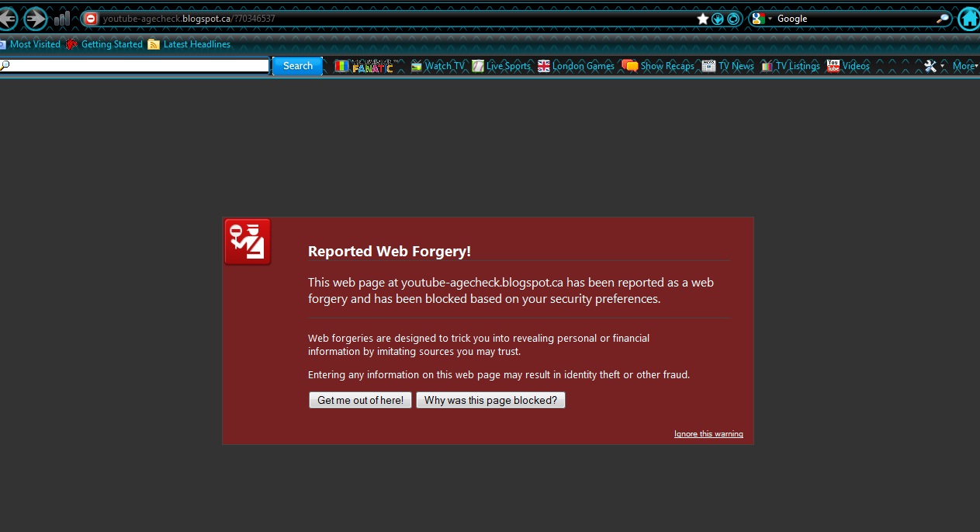The image size is (980, 532).
Task: Open the toolbar tools wrench icon
Action: tap(930, 66)
